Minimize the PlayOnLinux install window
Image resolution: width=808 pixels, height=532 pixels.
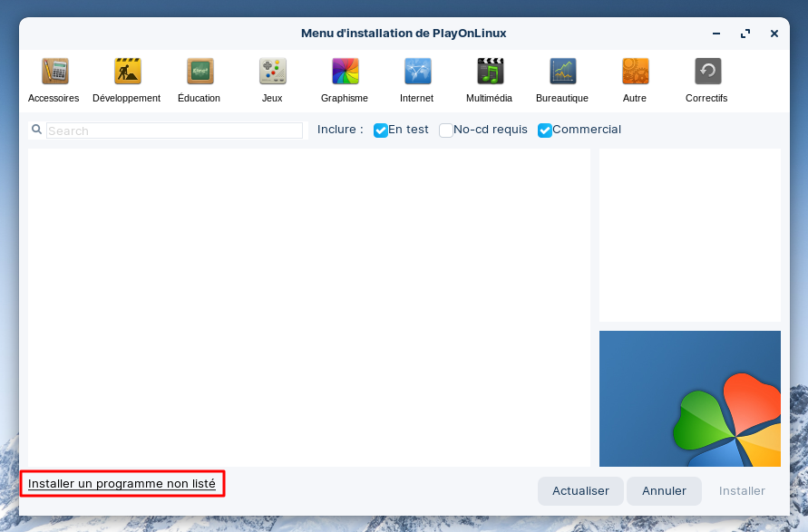(x=716, y=34)
